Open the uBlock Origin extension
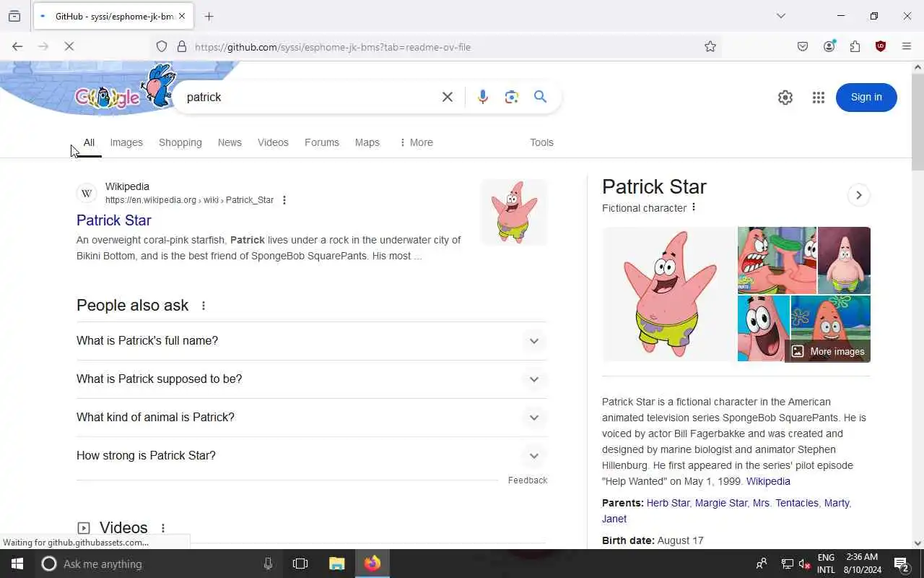The height and width of the screenshot is (578, 924). tap(881, 47)
